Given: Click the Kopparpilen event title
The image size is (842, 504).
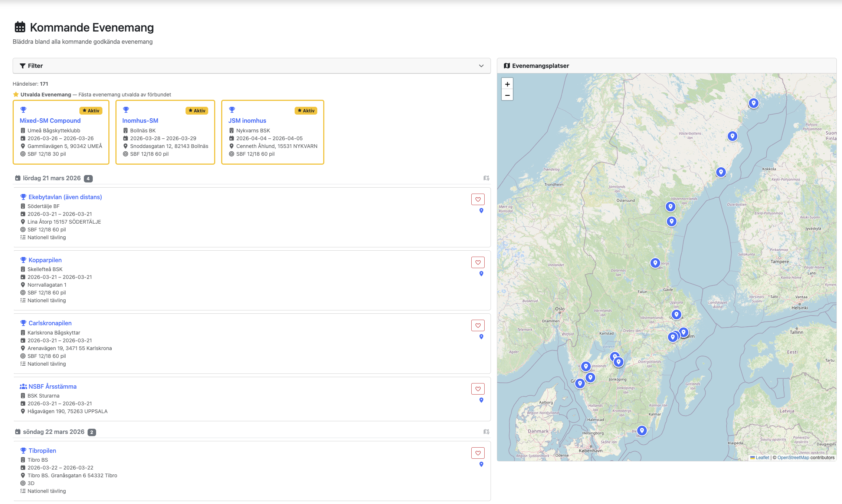Looking at the screenshot, I should pyautogui.click(x=45, y=260).
